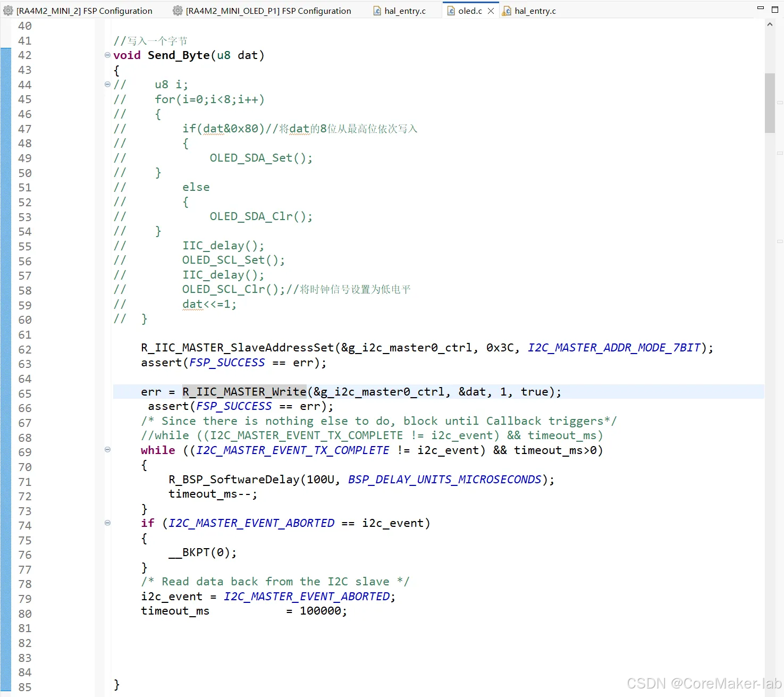784x697 pixels.
Task: Collapse the if block fold at line 74
Action: [107, 523]
